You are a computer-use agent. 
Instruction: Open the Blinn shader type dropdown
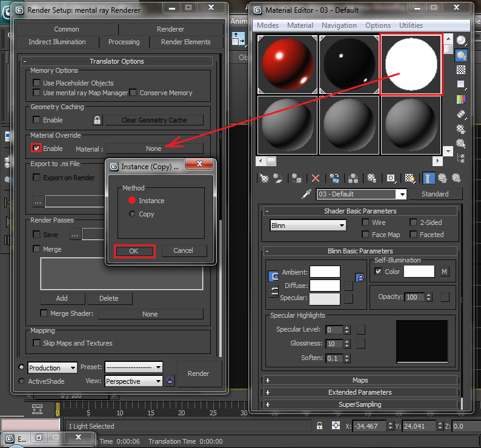point(308,226)
